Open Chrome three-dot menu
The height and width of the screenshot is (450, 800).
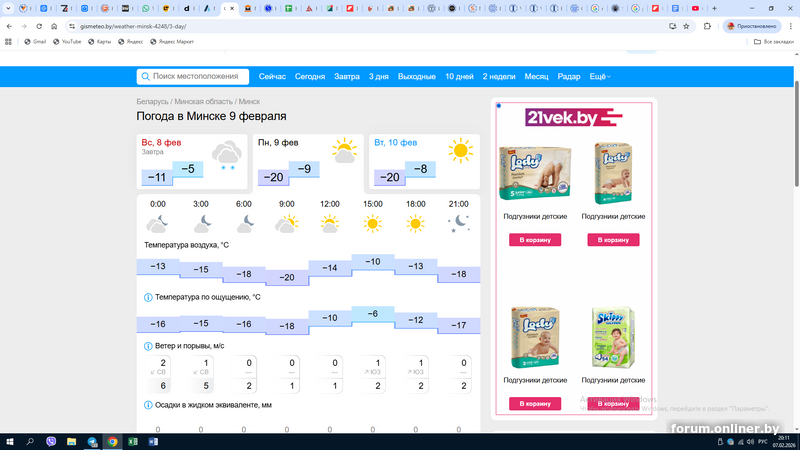tap(790, 26)
